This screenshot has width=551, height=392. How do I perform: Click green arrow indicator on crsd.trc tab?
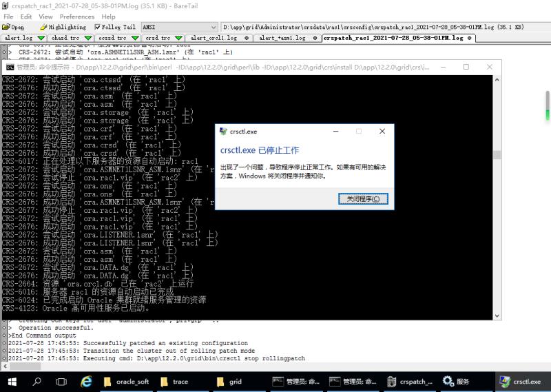[x=178, y=38]
